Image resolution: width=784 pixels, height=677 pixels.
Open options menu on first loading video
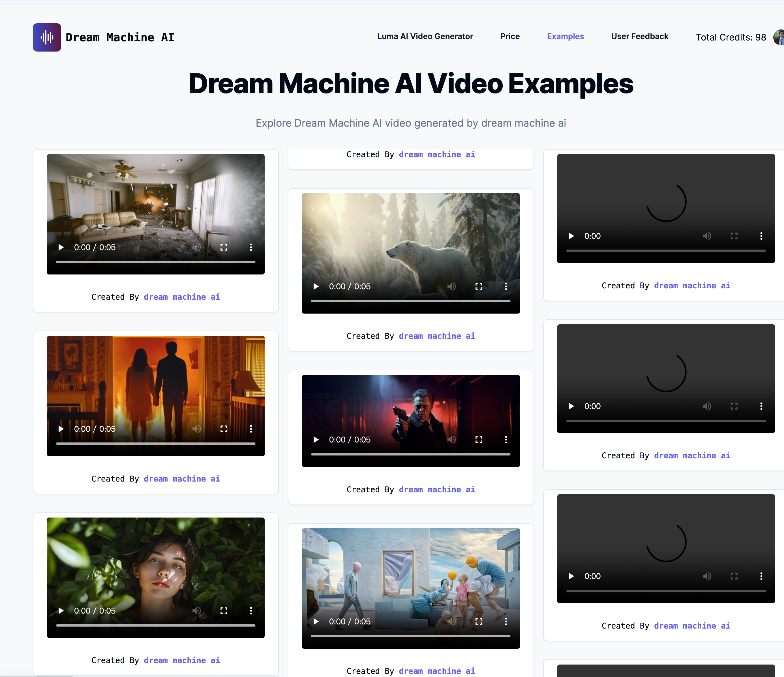761,236
